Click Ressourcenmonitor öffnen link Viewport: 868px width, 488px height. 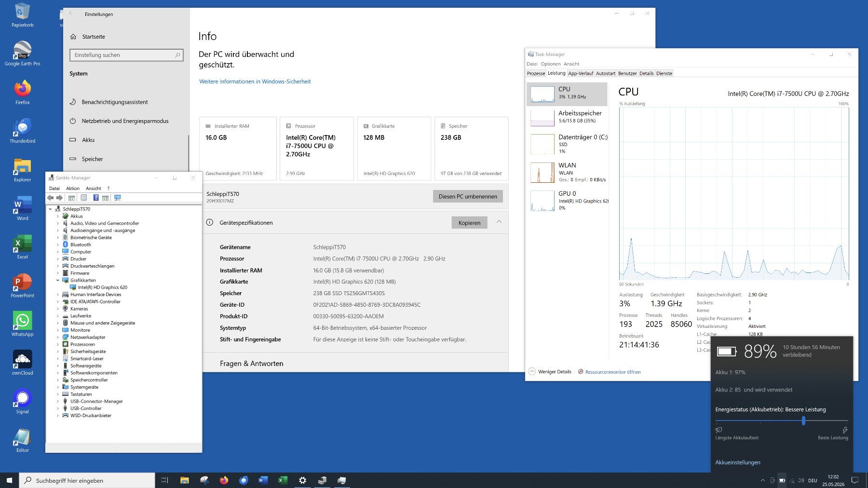[613, 372]
